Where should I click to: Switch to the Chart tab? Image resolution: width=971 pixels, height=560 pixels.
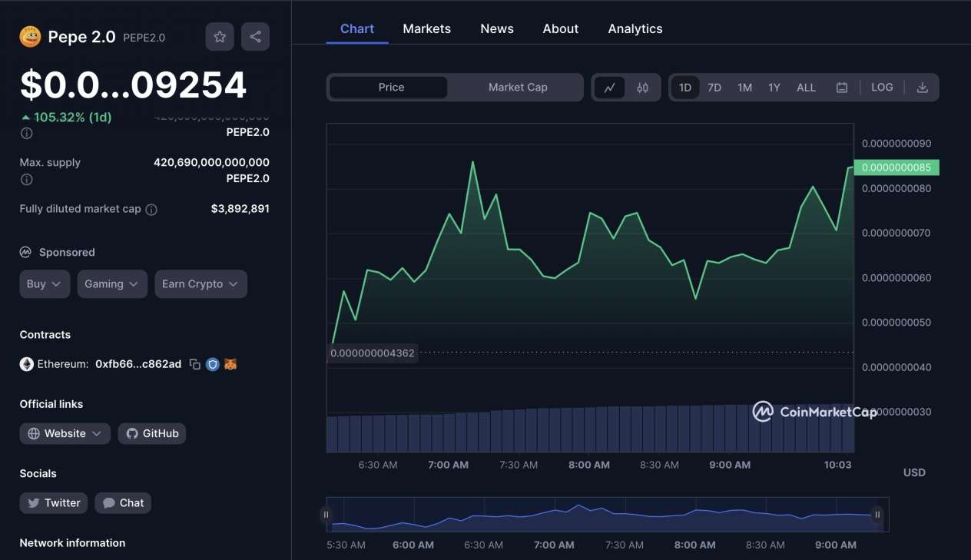point(357,28)
